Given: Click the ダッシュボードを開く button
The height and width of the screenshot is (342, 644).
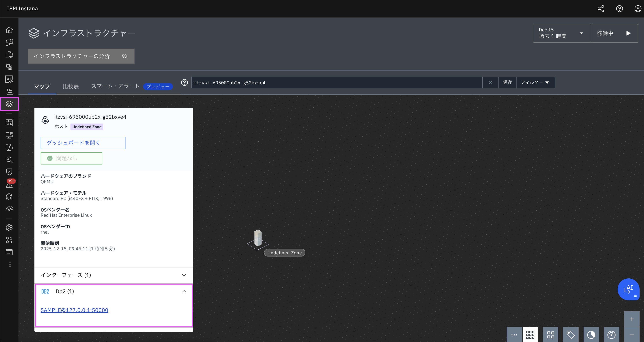Looking at the screenshot, I should (83, 143).
